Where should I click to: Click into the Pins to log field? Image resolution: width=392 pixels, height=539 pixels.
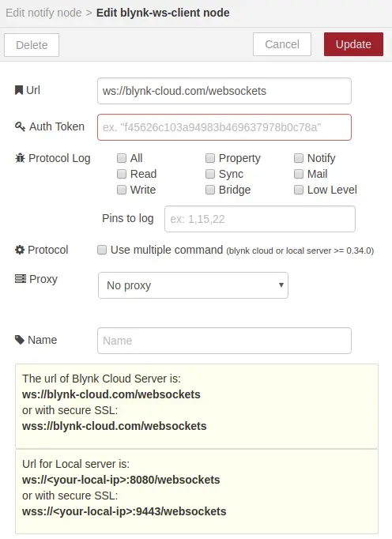260,219
